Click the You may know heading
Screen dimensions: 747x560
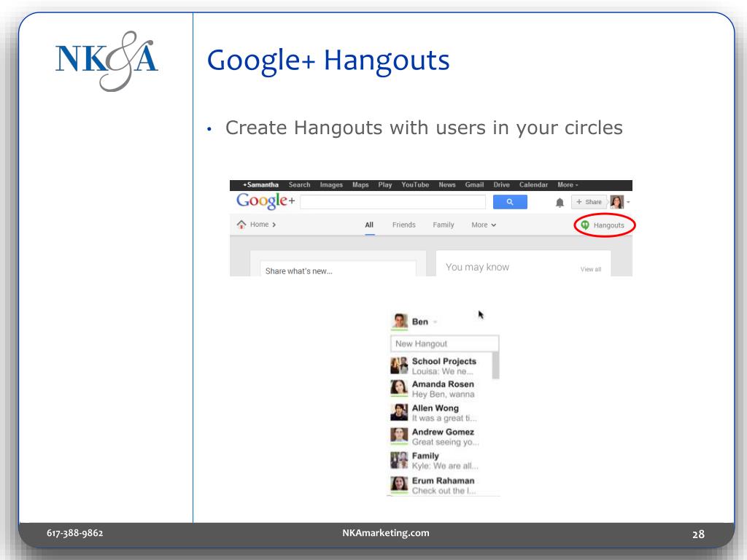click(x=477, y=267)
